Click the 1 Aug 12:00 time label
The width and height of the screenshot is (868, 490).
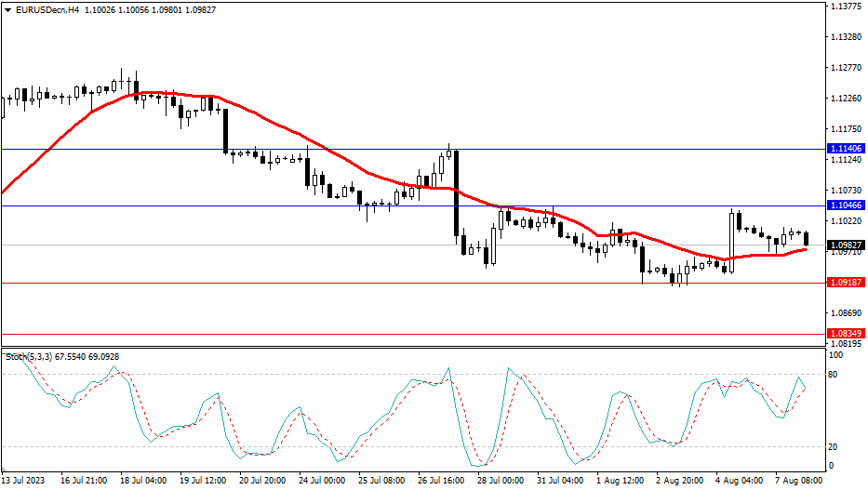pyautogui.click(x=618, y=481)
